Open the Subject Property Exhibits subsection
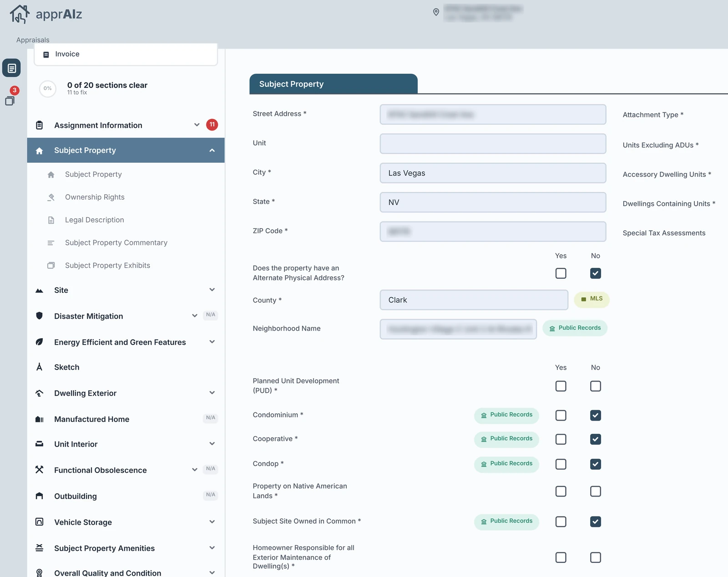The image size is (728, 577). (107, 266)
